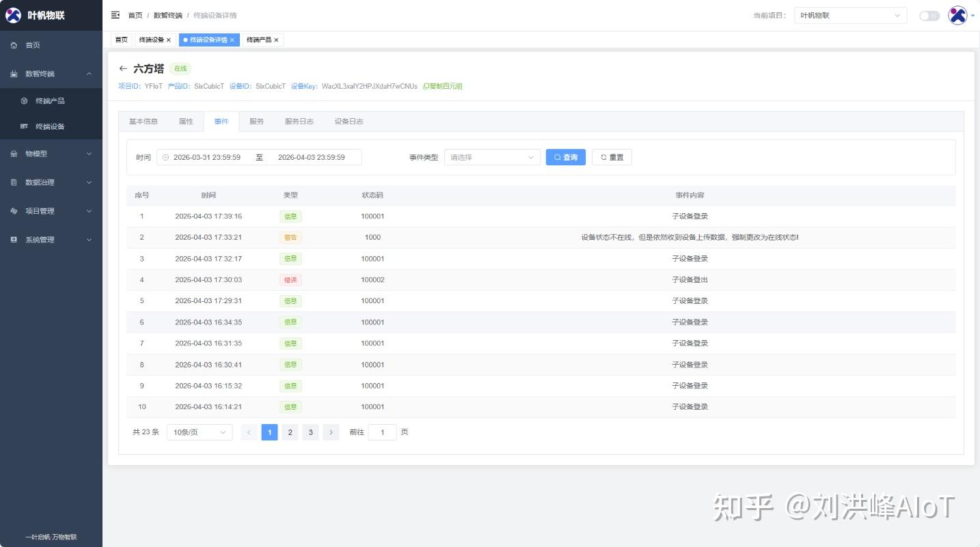Open the 10条/页 page size dropdown
The width and height of the screenshot is (980, 547).
200,432
